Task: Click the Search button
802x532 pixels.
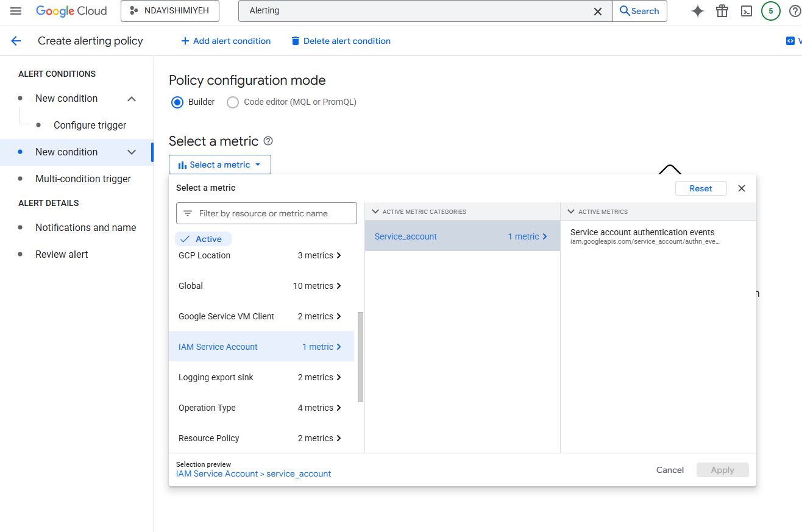Action: point(639,11)
